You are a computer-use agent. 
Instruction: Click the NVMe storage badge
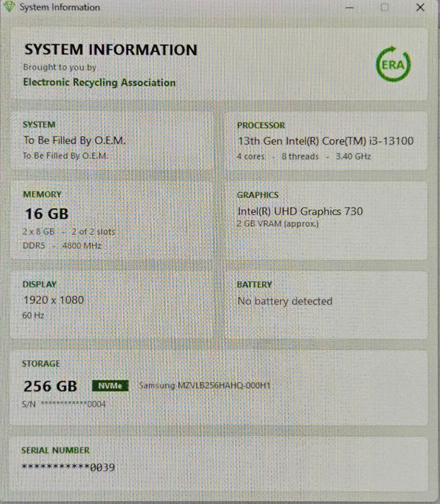[110, 385]
